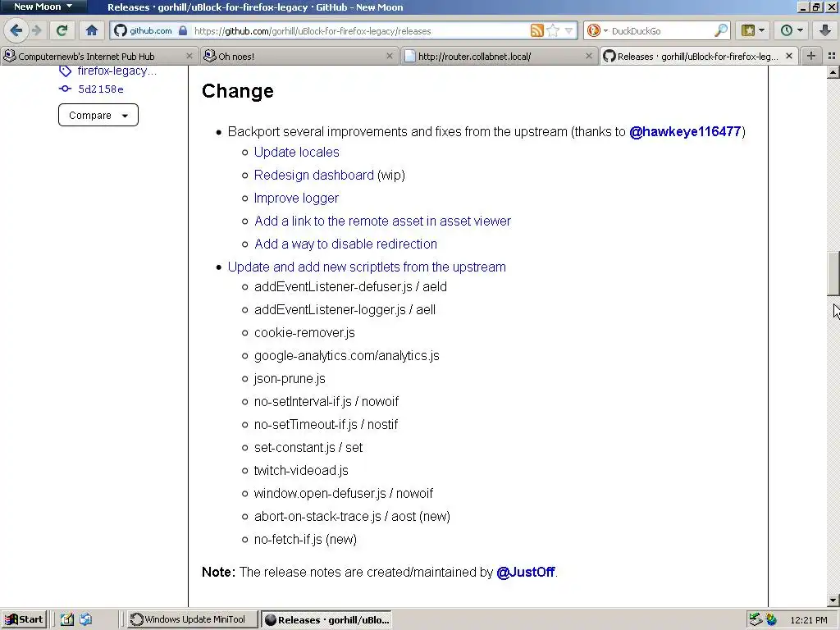Open the Update locales link

(296, 152)
